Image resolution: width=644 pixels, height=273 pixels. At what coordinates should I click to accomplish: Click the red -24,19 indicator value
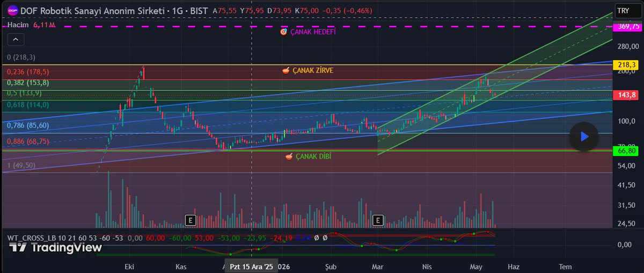click(281, 238)
